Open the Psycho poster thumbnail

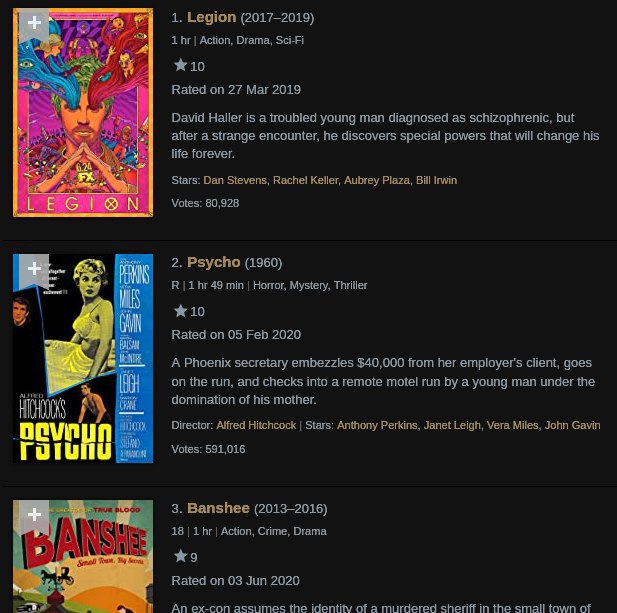point(83,358)
